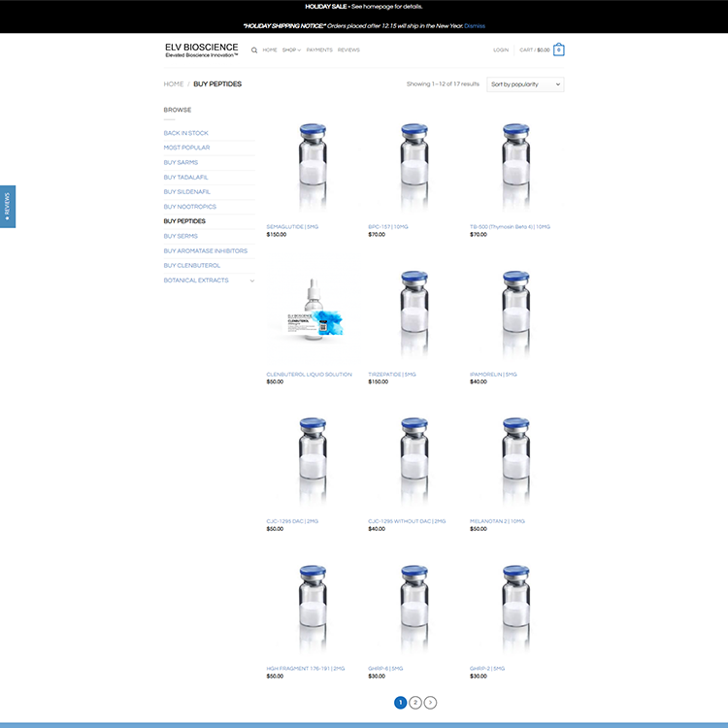Open the Reviews side tab
Image resolution: width=728 pixels, height=728 pixels.
click(8, 206)
